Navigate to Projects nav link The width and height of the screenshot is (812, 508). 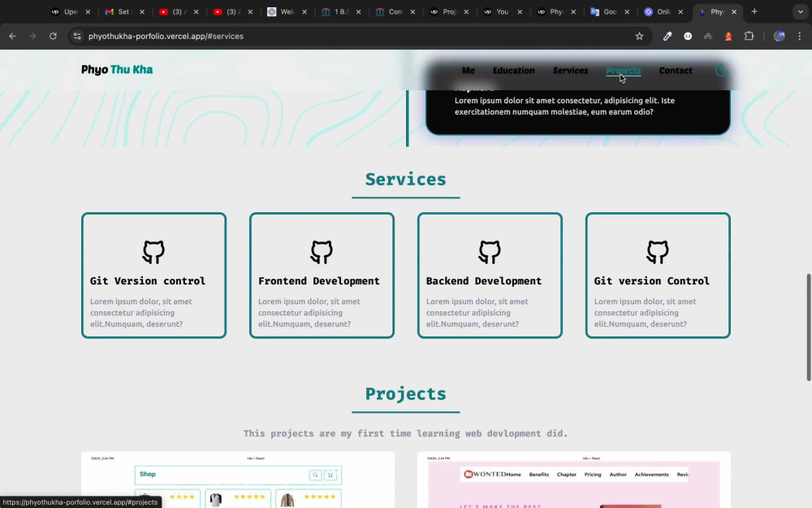pos(624,71)
